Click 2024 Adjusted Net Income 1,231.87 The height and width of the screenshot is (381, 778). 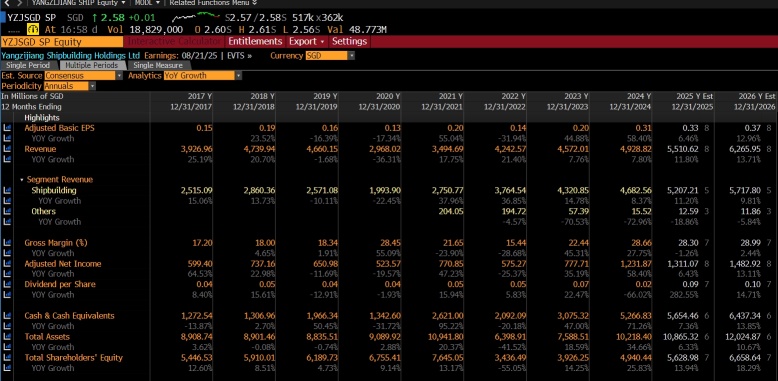tap(635, 263)
